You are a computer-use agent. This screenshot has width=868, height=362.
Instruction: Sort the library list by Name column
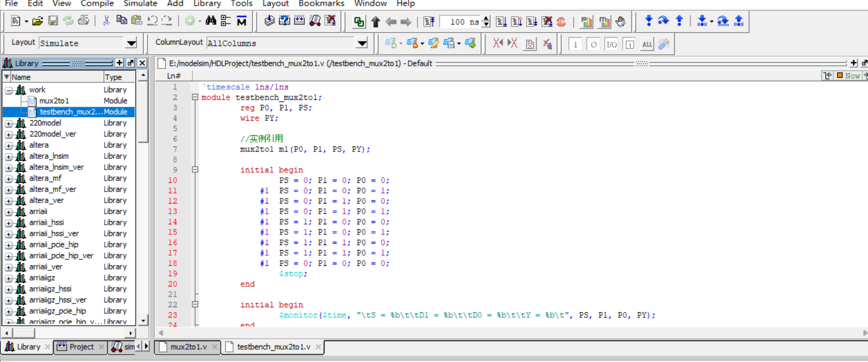coord(58,77)
